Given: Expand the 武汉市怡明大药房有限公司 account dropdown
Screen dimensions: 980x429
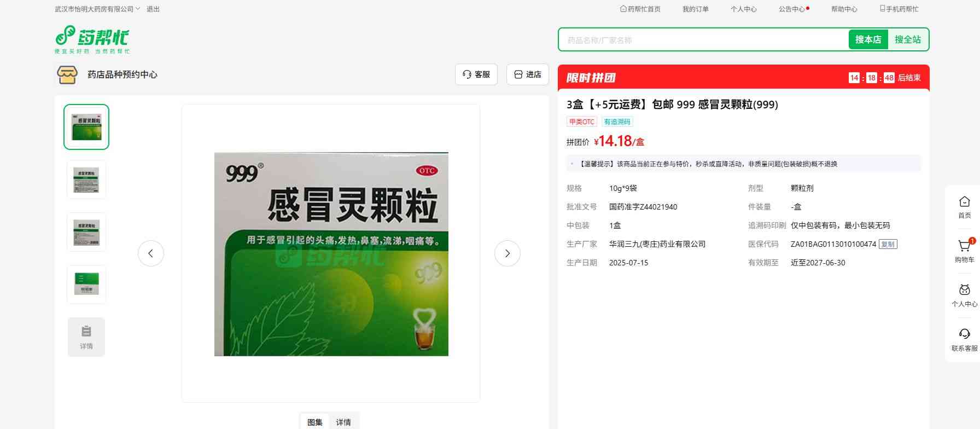Looking at the screenshot, I should [97, 9].
